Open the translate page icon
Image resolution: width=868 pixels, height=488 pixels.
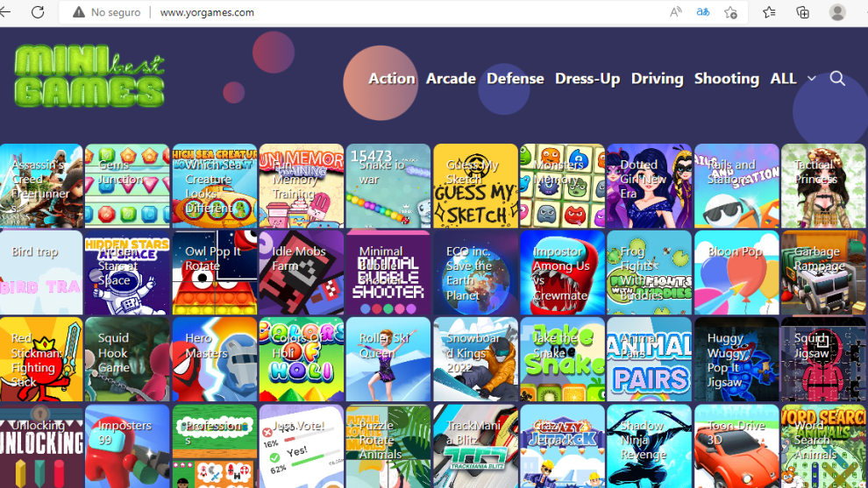tap(702, 12)
